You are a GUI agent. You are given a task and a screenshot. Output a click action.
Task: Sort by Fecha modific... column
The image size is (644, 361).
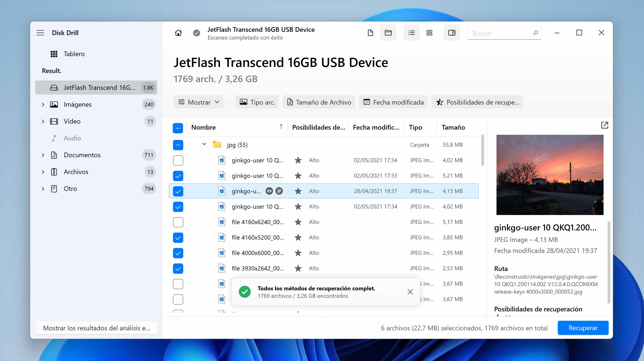point(376,127)
